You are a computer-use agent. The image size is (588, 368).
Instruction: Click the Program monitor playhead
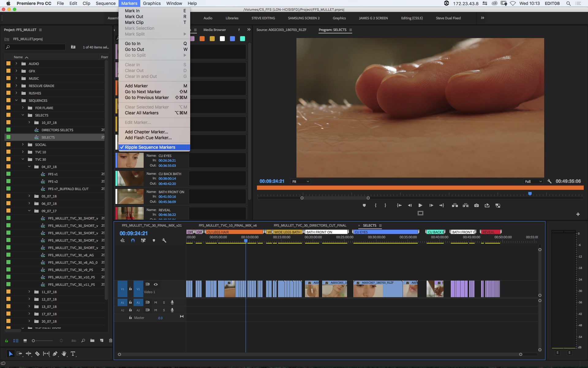pyautogui.click(x=530, y=194)
